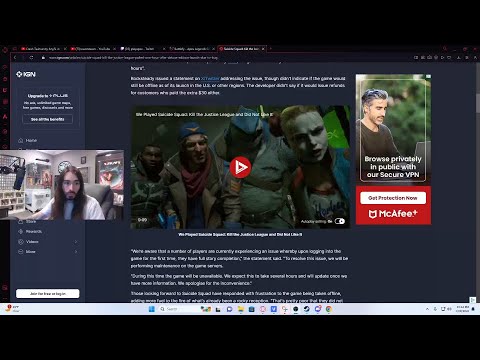Switch to the second YouTube tab

[x=93, y=49]
